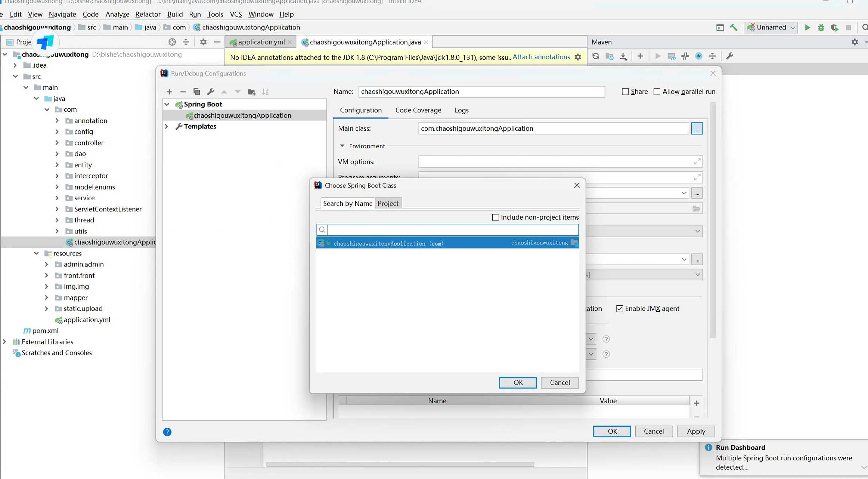Select Project tab in Choose Spring Boot Class
Screen dimensions: 868x479
388,203
